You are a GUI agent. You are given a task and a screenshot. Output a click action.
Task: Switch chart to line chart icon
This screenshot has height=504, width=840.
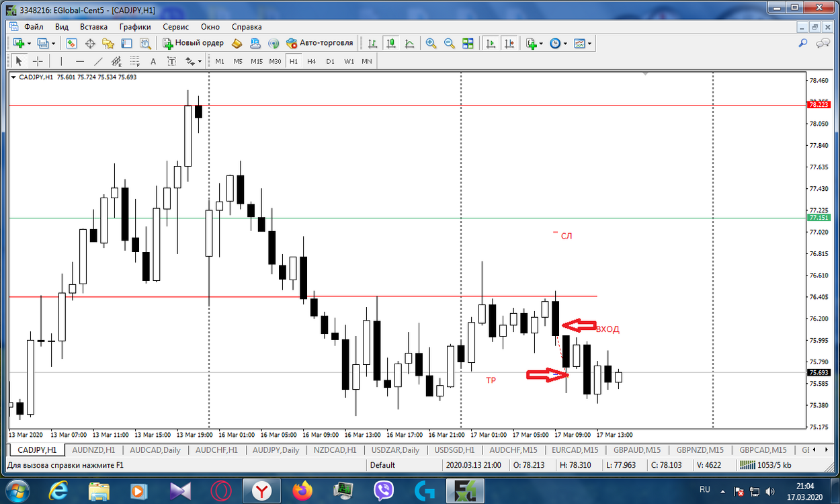[409, 43]
